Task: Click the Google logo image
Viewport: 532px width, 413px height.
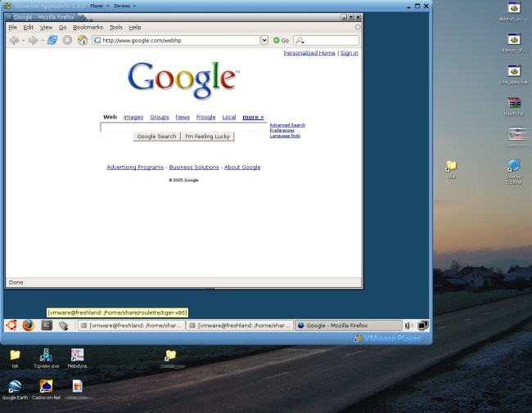Action: (183, 80)
